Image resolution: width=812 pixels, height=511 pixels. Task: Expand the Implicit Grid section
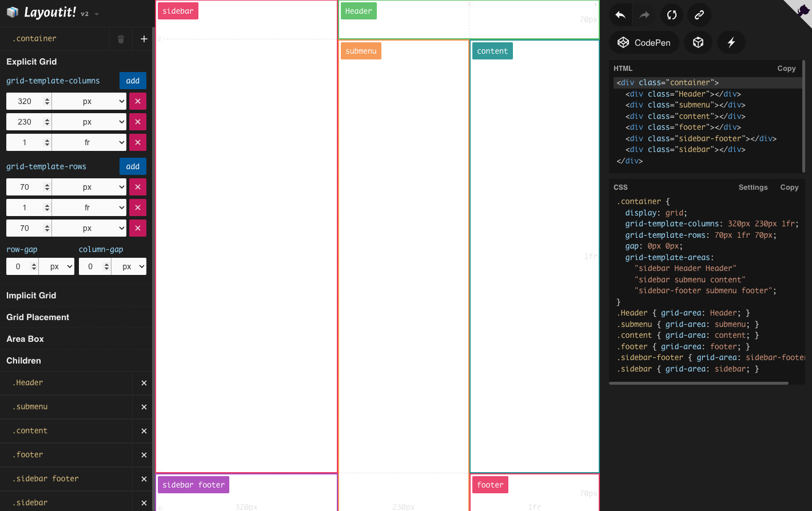coord(33,295)
